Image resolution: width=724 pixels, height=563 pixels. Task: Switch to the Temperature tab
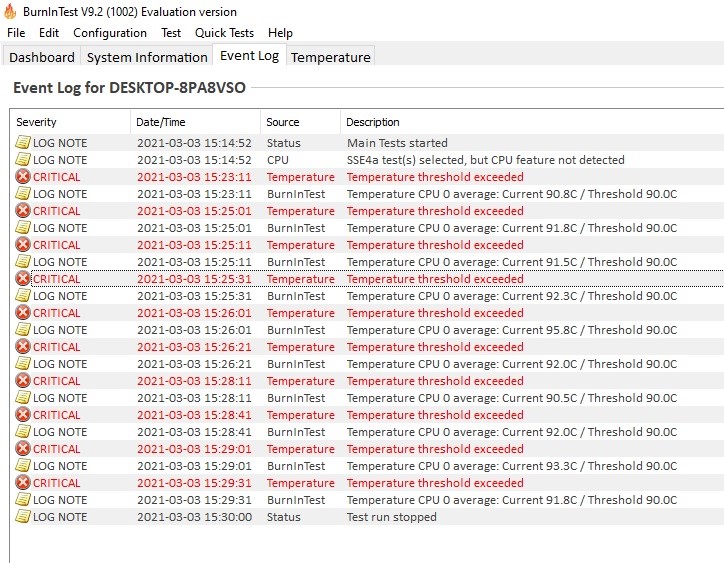tap(331, 57)
